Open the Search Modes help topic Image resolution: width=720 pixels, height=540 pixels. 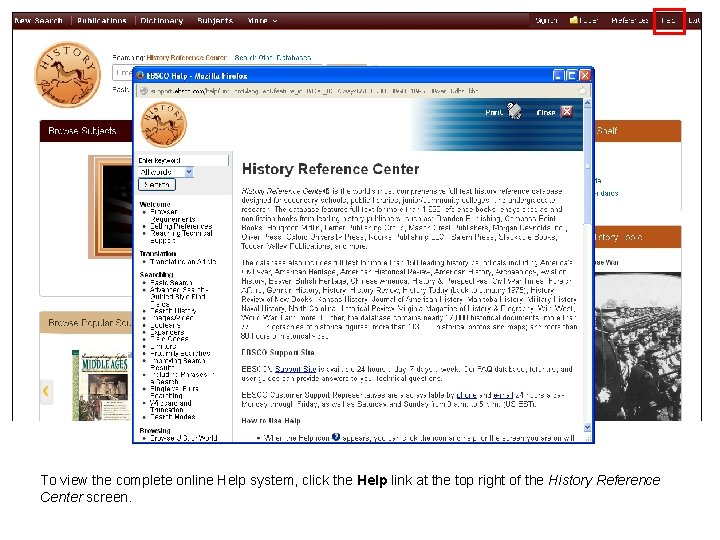point(173,417)
